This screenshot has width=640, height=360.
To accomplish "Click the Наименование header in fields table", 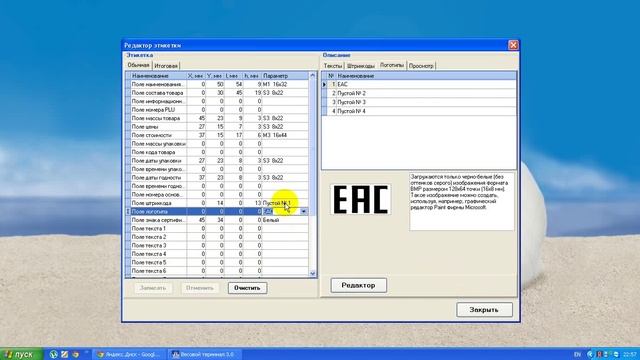I will click(158, 76).
